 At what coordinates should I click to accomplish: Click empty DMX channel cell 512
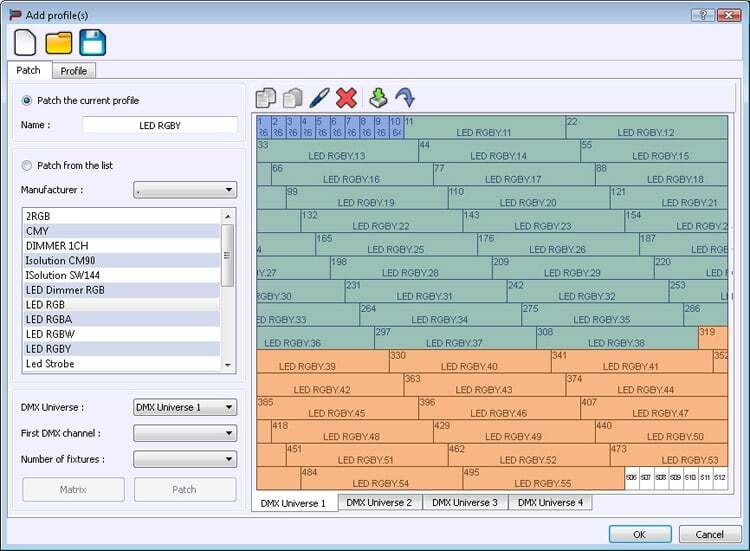point(720,479)
